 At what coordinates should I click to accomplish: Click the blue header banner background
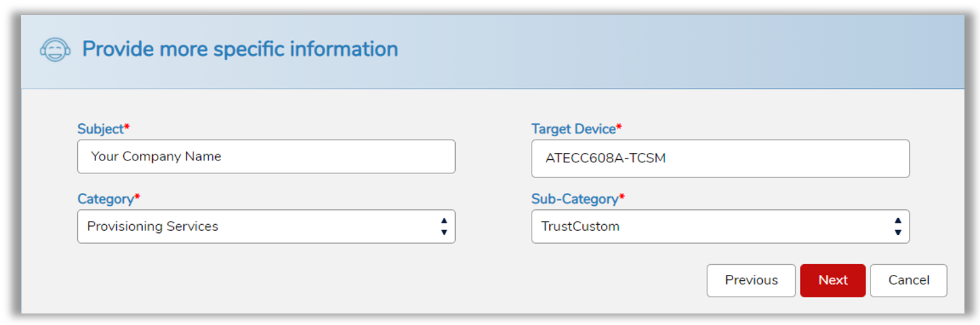click(x=676, y=51)
